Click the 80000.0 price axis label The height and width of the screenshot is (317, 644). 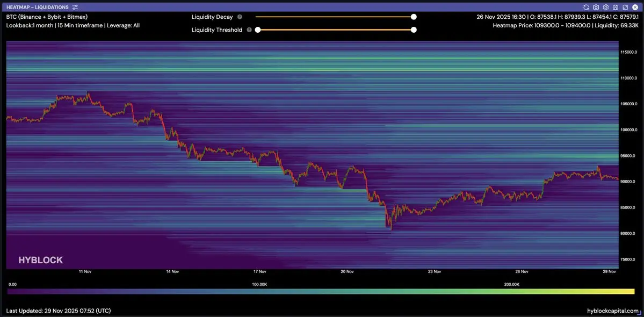tap(629, 233)
